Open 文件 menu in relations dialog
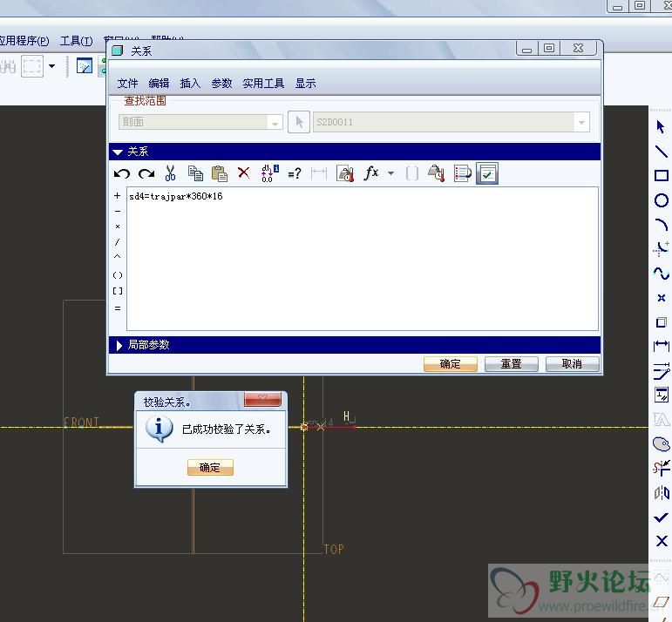The width and height of the screenshot is (672, 622). (127, 83)
